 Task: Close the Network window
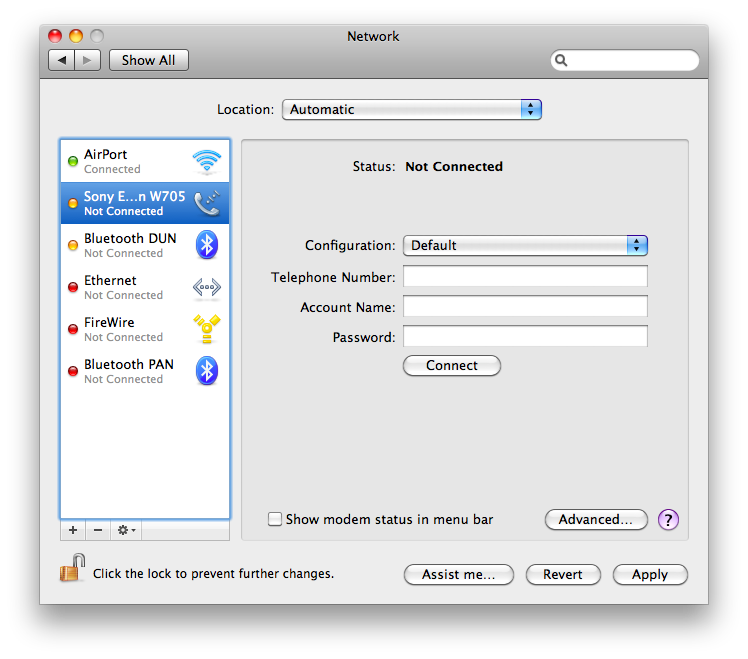point(55,36)
